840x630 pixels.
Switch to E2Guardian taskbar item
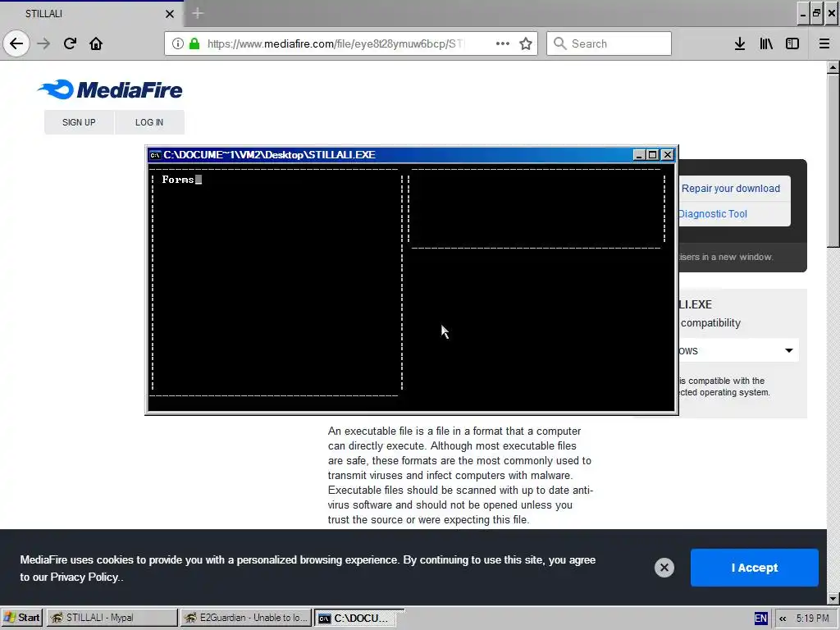(x=246, y=618)
